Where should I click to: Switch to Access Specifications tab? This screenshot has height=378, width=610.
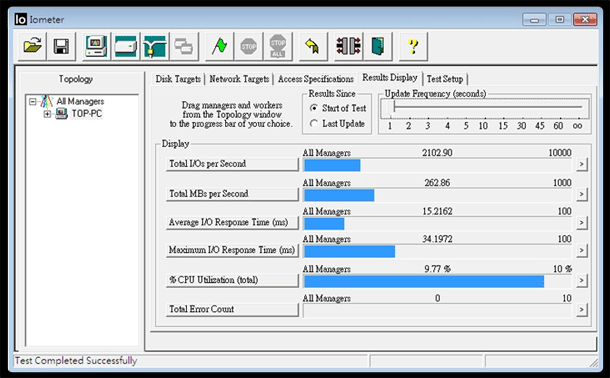(x=316, y=79)
